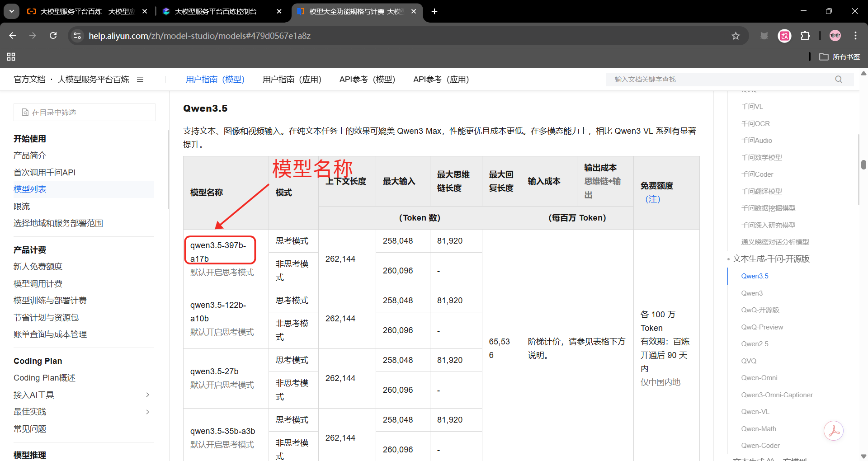Open the extensions puzzle icon
Viewport: 868px width, 461px height.
805,36
